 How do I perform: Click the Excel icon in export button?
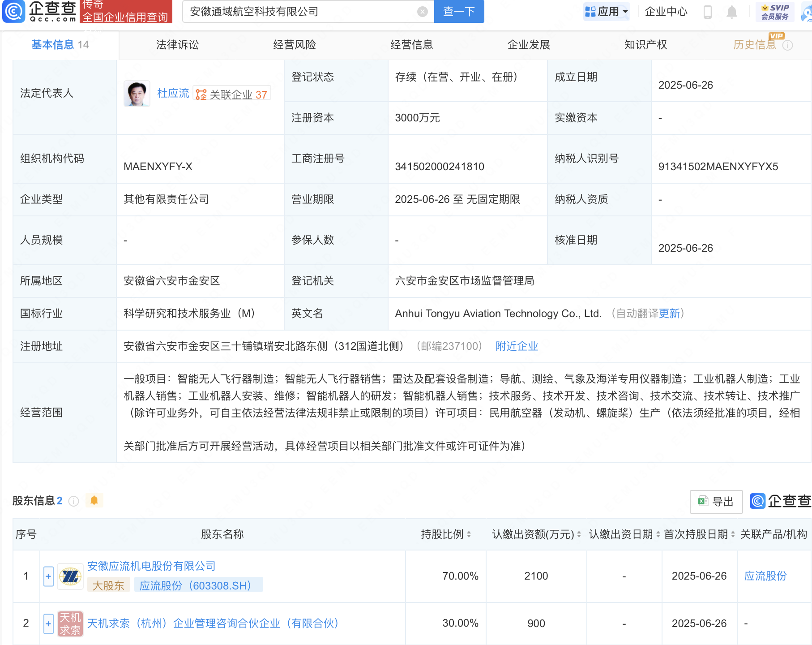pos(703,501)
